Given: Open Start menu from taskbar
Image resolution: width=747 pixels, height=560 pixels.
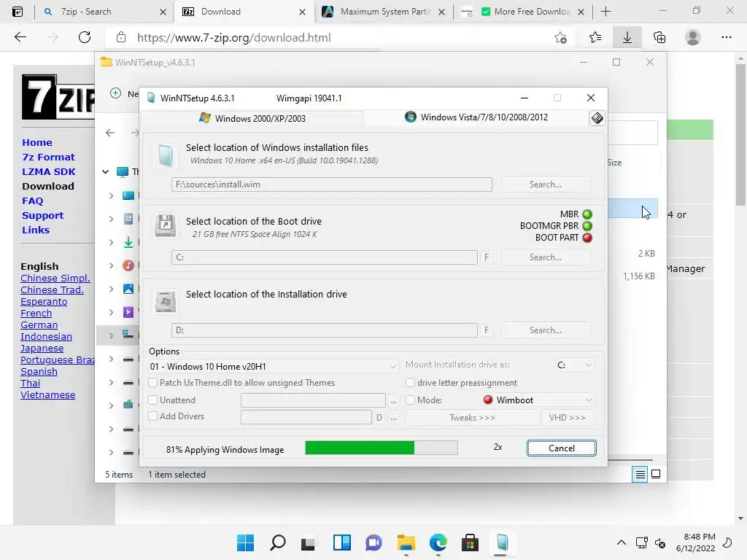Looking at the screenshot, I should coord(245,542).
